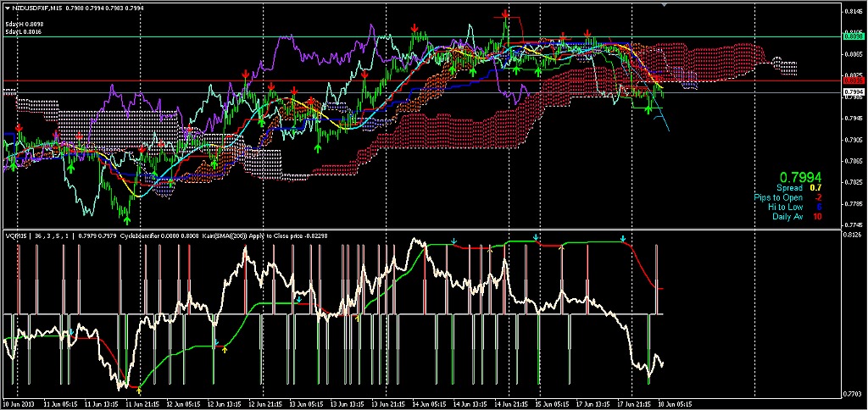Click the 13 Jun 13:15 time label
The height and width of the screenshot is (410, 868).
[x=345, y=403]
